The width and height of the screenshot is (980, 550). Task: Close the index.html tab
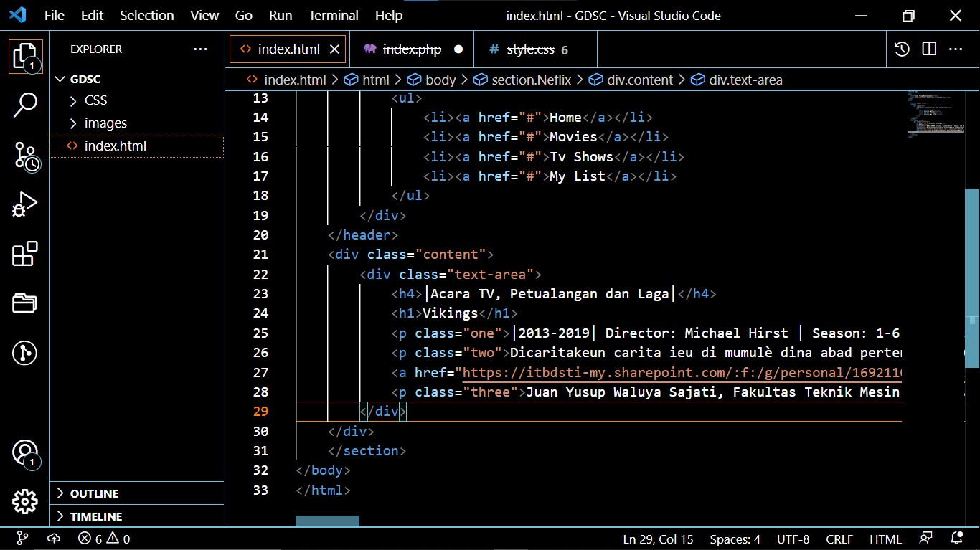[334, 49]
